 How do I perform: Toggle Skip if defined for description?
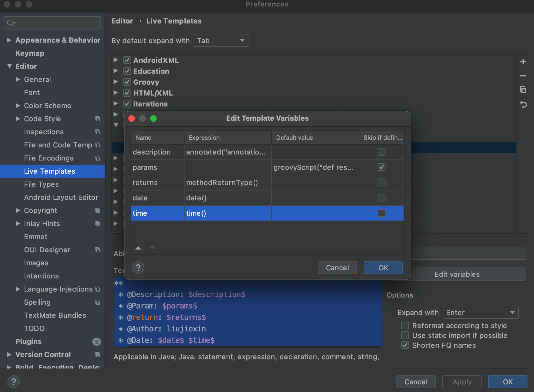tap(381, 152)
